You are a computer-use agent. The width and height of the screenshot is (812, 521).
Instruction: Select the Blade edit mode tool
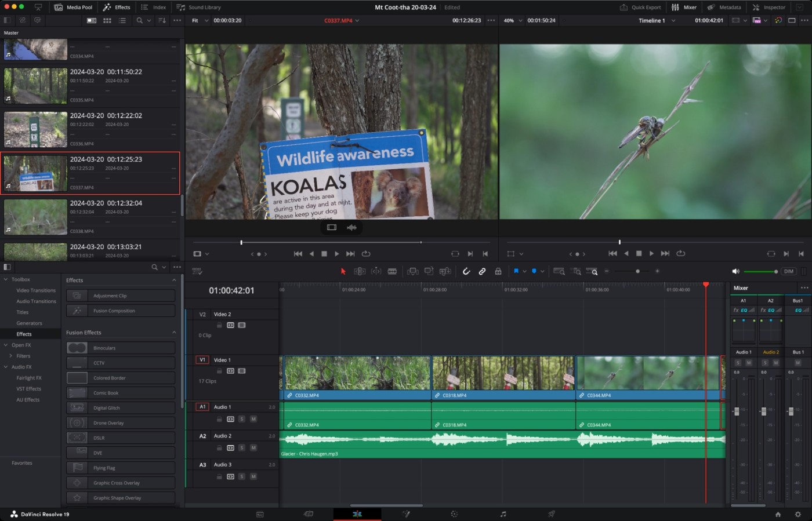[392, 271]
